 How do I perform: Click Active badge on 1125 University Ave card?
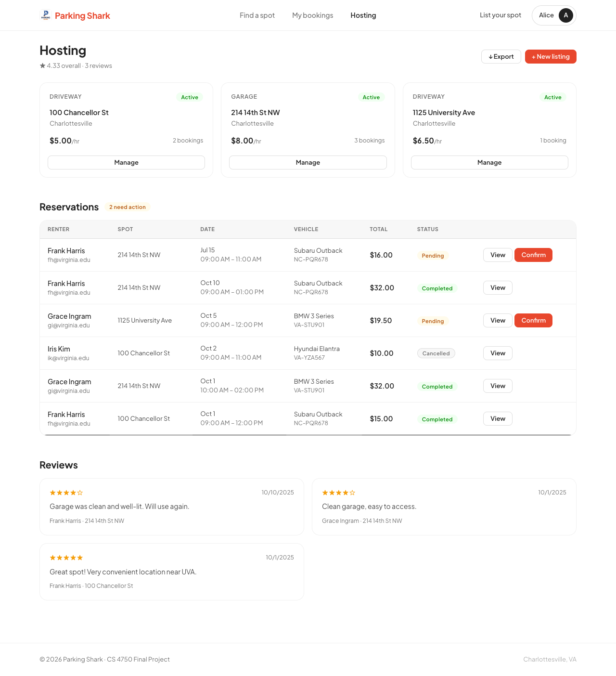coord(553,97)
